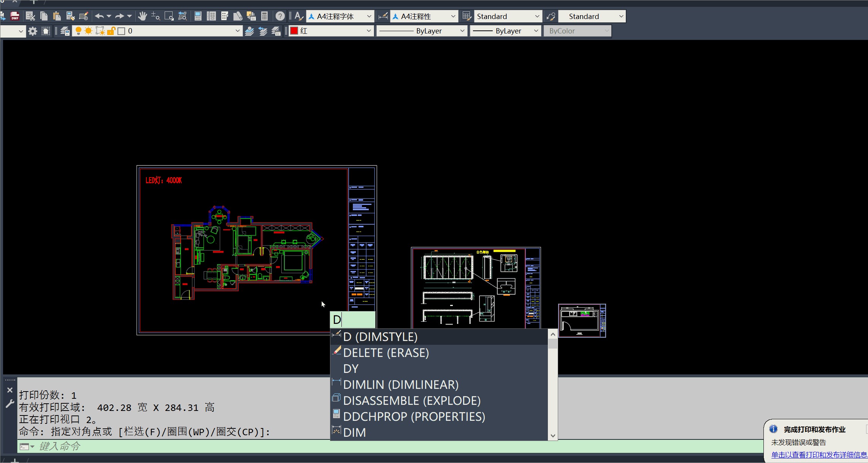The height and width of the screenshot is (463, 868).
Task: Open the Layer Properties Manager icon
Action: click(x=65, y=31)
